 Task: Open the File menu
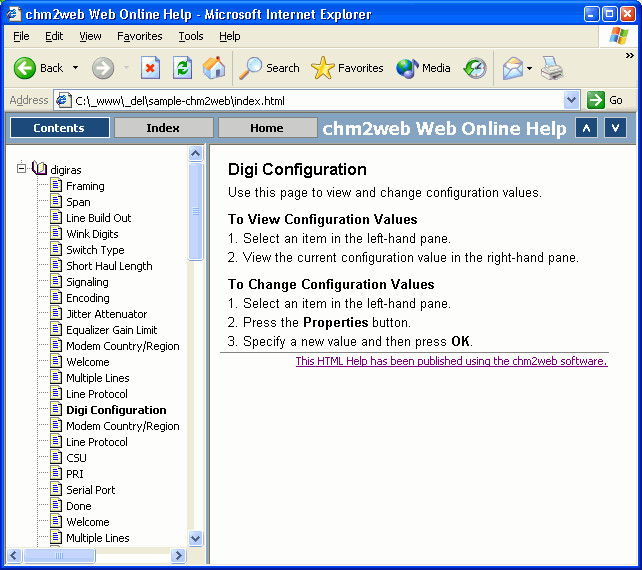[21, 36]
